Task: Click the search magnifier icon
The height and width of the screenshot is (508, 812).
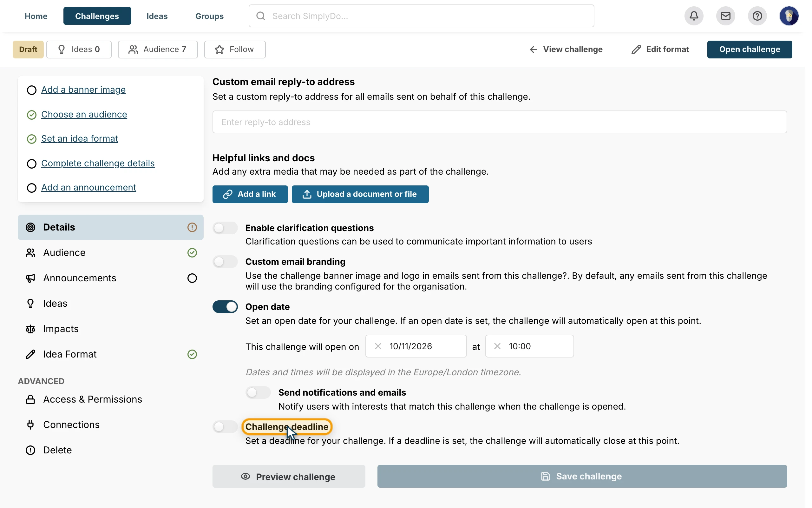Action: coord(261,16)
